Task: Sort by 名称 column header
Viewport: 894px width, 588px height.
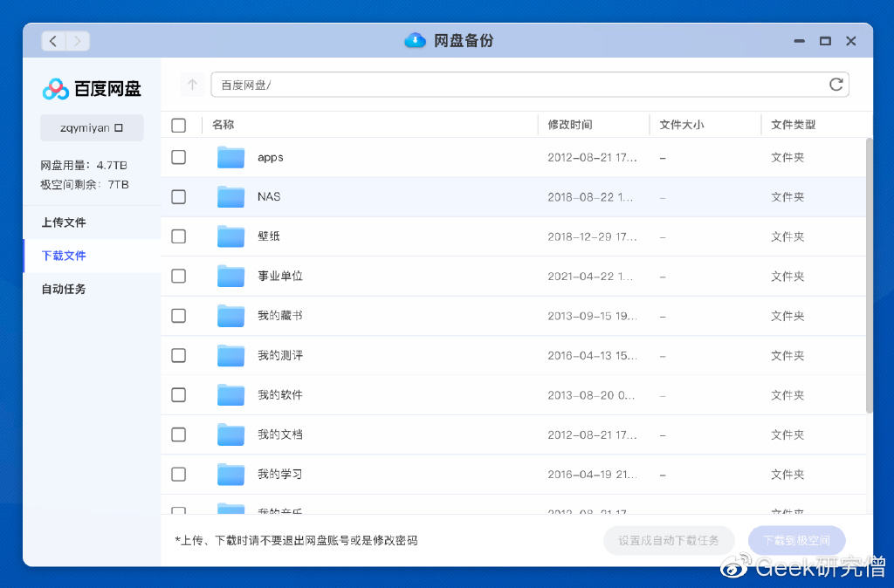Action: 223,125
